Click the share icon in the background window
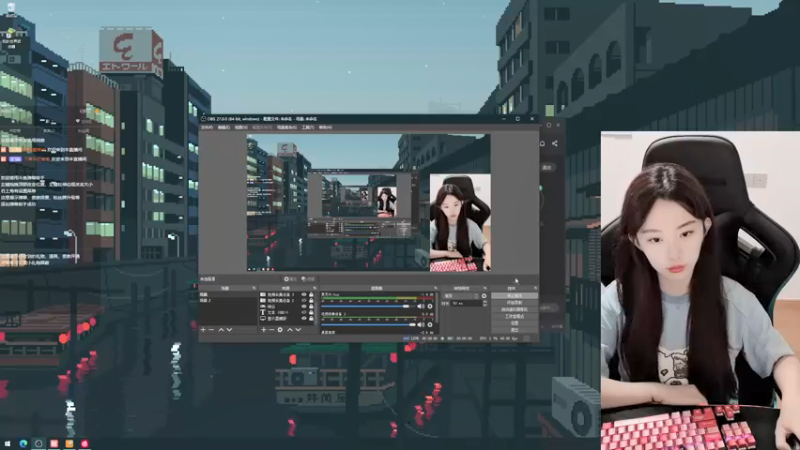The height and width of the screenshot is (450, 800). (x=555, y=143)
